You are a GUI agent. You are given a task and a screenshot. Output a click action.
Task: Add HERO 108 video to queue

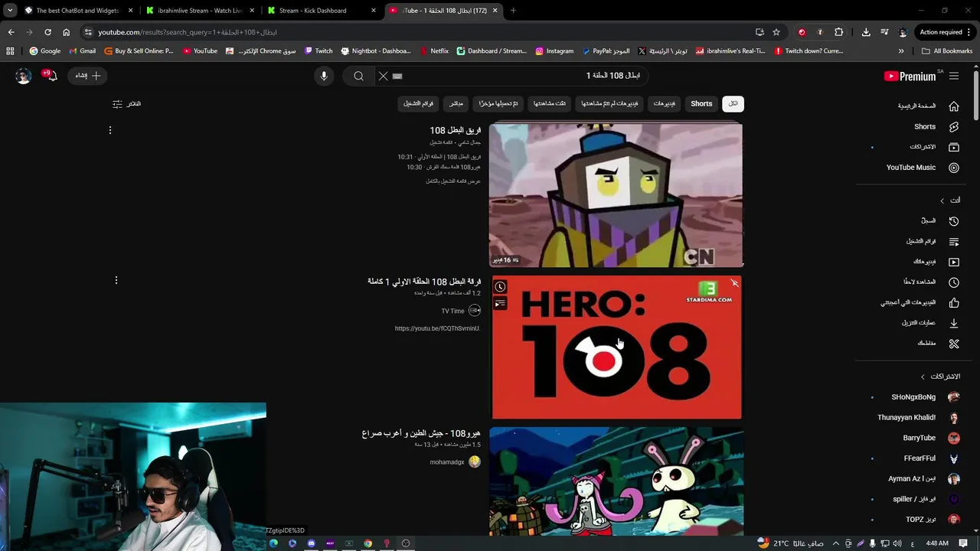[x=500, y=304]
